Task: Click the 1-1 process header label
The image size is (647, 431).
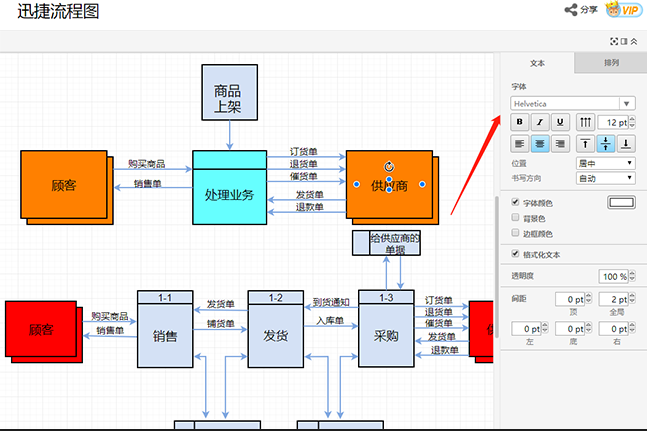Action: coord(165,297)
